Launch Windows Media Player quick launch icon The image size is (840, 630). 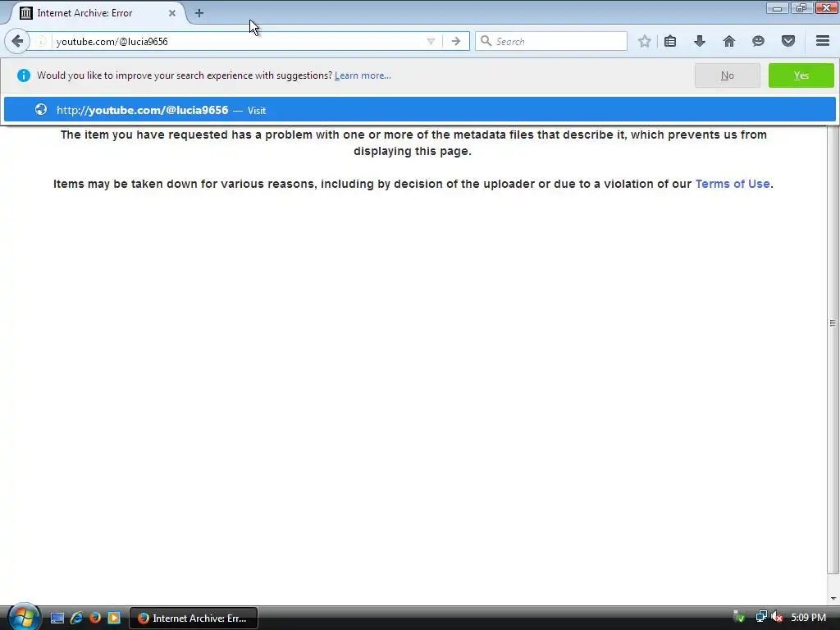pyautogui.click(x=114, y=618)
